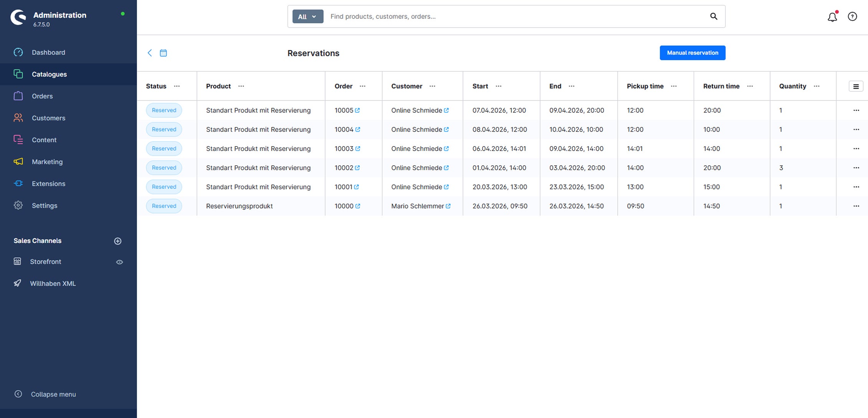Open order 10004 external link
Viewport: 868px width, 418px height.
pyautogui.click(x=357, y=129)
